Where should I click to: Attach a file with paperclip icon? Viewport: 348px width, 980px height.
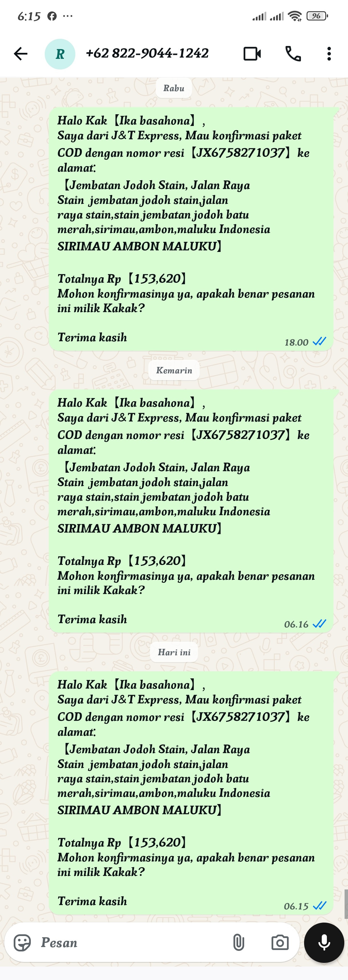238,943
